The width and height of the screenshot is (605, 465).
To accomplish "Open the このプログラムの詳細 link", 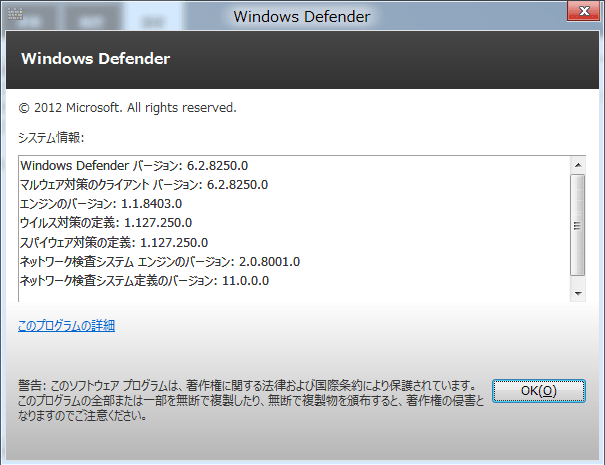I will pyautogui.click(x=66, y=326).
